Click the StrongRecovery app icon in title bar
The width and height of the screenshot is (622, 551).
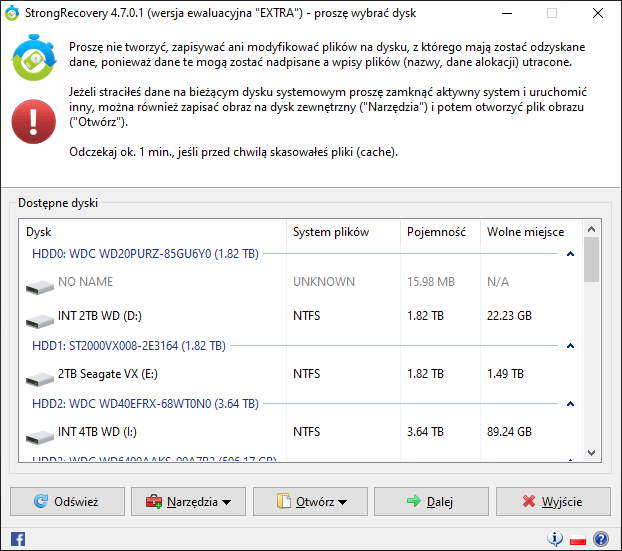click(x=12, y=13)
